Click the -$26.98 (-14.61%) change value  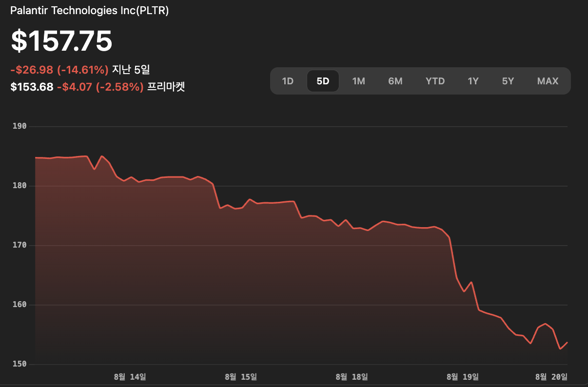pyautogui.click(x=59, y=70)
